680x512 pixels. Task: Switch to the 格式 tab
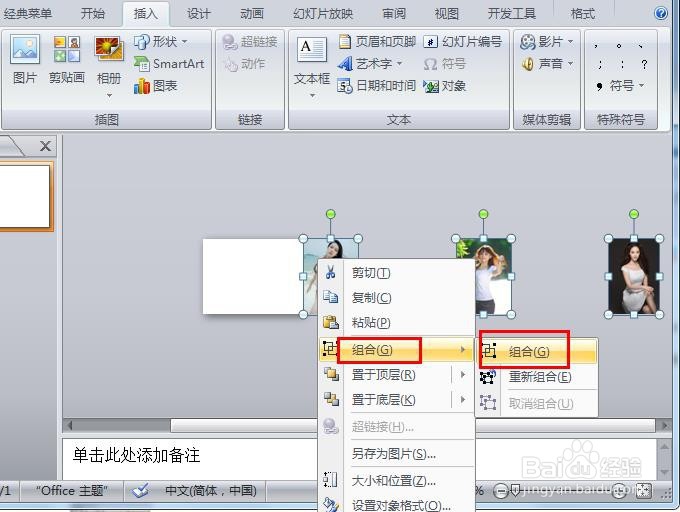point(582,13)
